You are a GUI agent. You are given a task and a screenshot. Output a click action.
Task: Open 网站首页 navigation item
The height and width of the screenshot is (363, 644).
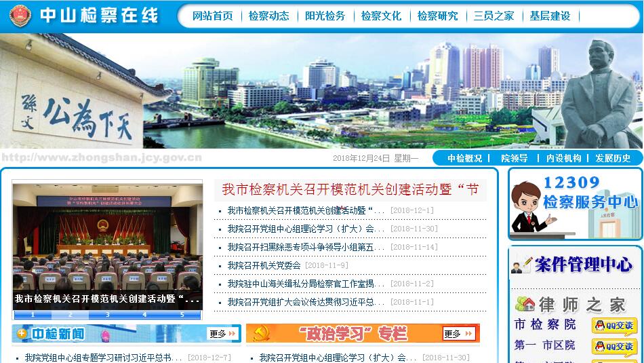tap(213, 16)
